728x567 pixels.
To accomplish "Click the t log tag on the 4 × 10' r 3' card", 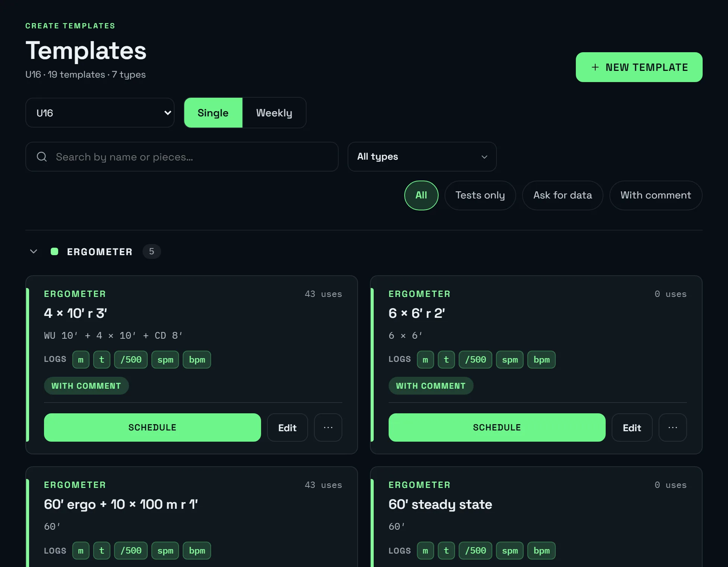I will tap(102, 360).
